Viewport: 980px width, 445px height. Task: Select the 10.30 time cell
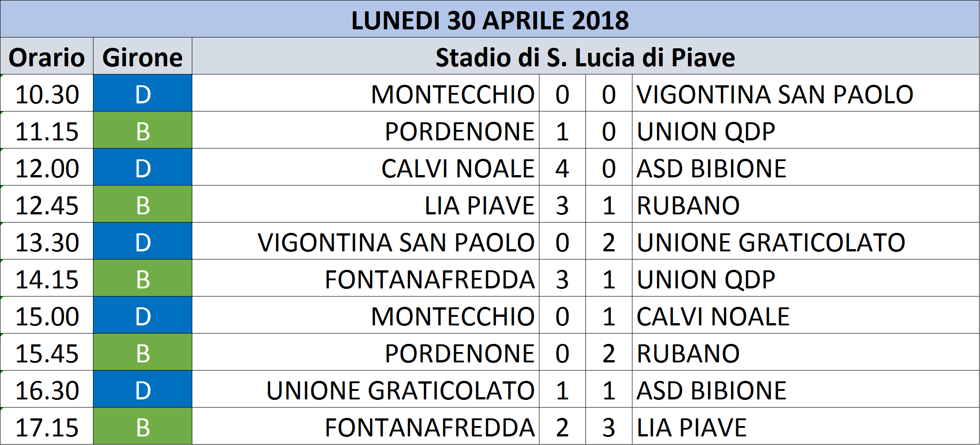pos(47,93)
